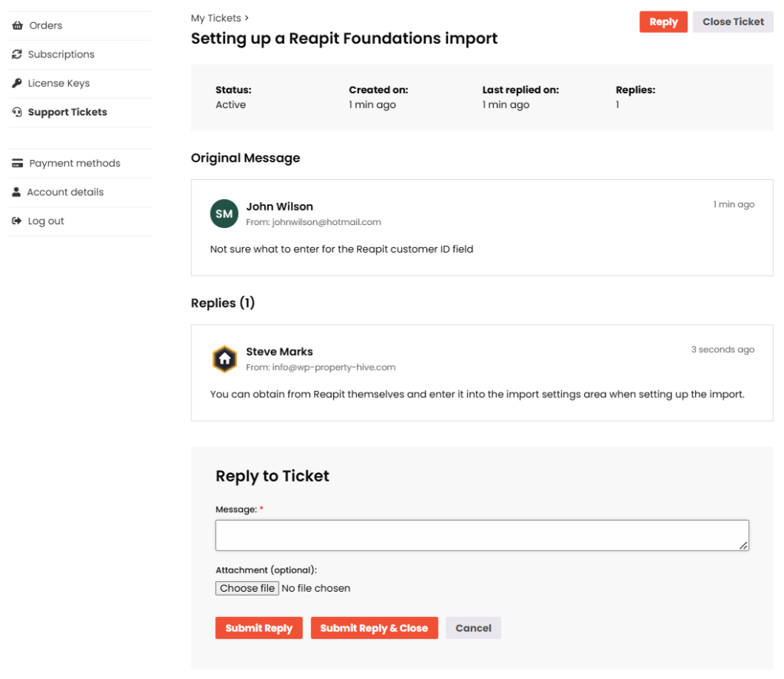The image size is (784, 679).
Task: Click the 'Message:' field label
Action: click(236, 510)
